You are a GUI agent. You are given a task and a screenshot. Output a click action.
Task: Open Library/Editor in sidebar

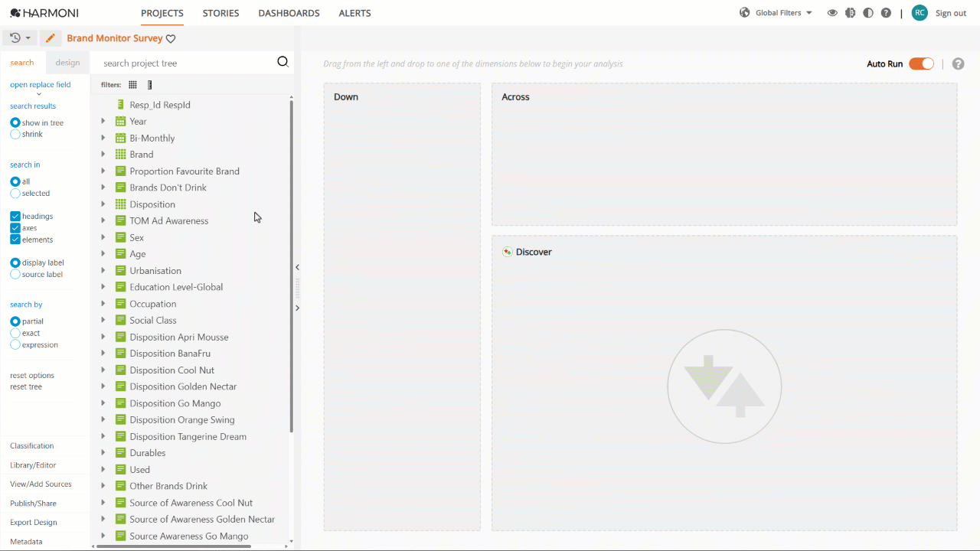point(33,465)
